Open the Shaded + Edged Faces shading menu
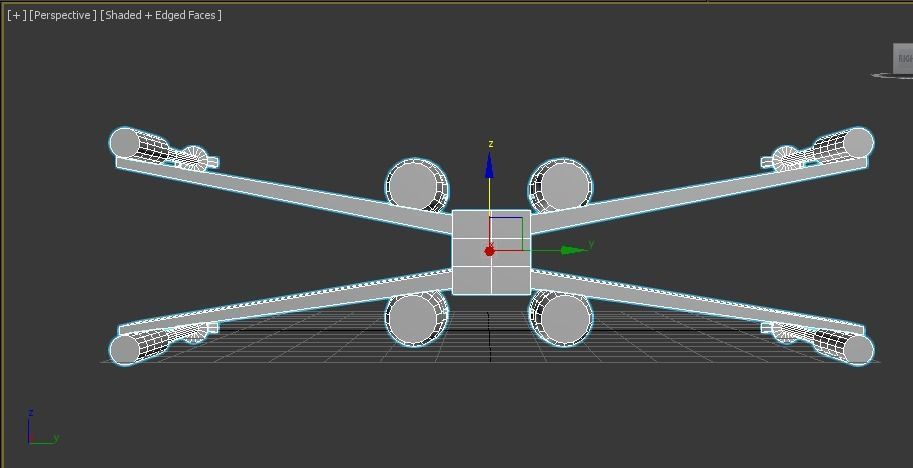The height and width of the screenshot is (468, 913). pyautogui.click(x=161, y=15)
